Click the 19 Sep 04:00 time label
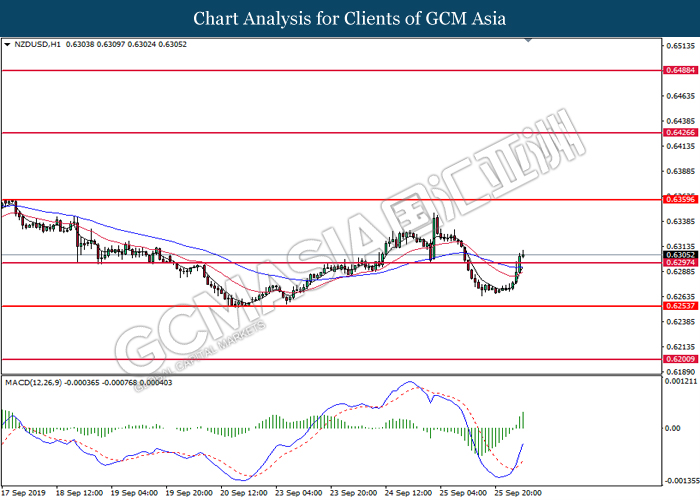The width and height of the screenshot is (700, 500). [134, 493]
